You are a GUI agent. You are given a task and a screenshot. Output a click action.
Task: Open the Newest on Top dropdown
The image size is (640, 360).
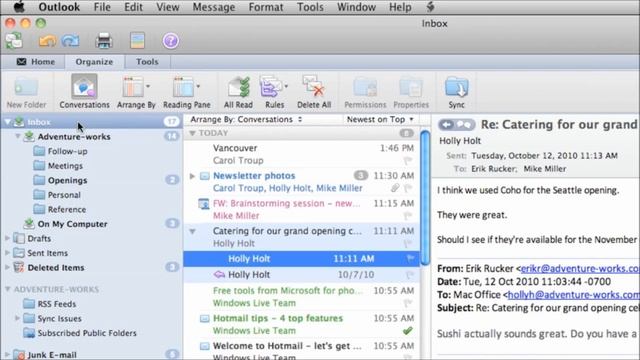pos(380,120)
